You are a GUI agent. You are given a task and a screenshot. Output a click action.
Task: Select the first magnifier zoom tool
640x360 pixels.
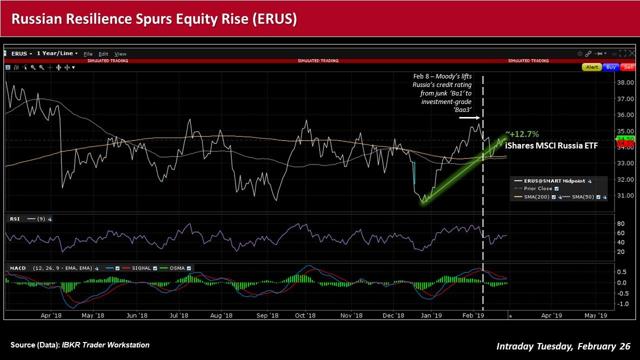click(x=33, y=67)
